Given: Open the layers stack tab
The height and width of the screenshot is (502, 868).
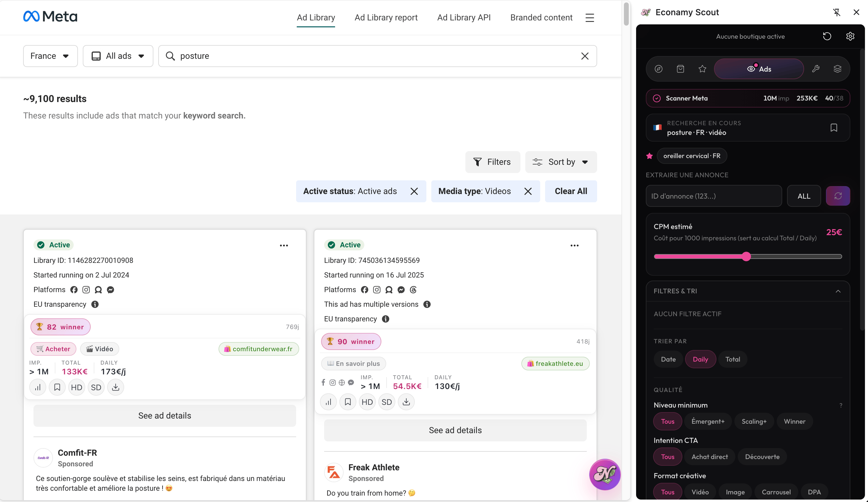Looking at the screenshot, I should pyautogui.click(x=838, y=69).
